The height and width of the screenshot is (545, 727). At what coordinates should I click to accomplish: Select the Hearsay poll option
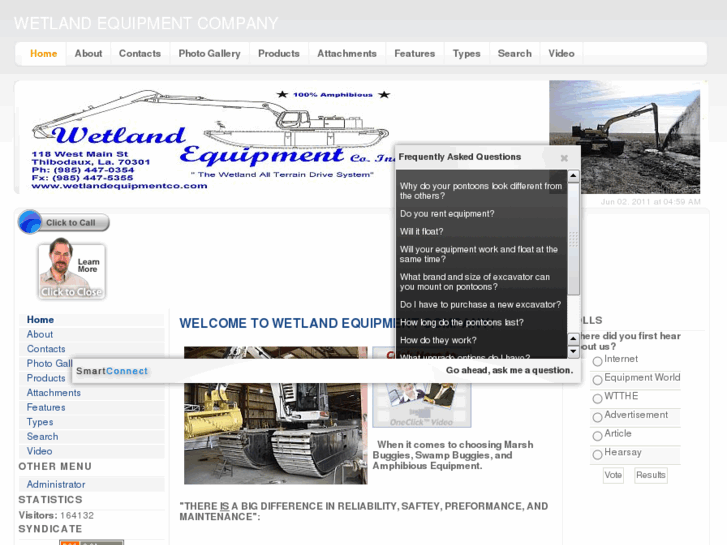pyautogui.click(x=597, y=454)
